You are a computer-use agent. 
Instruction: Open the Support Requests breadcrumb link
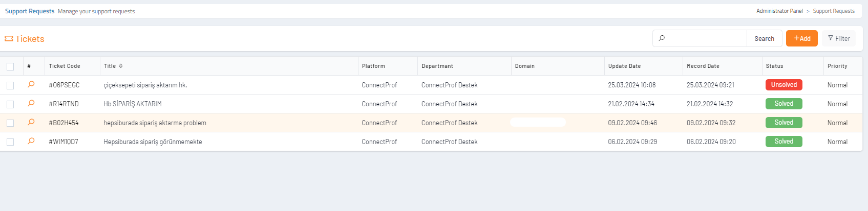click(x=834, y=11)
